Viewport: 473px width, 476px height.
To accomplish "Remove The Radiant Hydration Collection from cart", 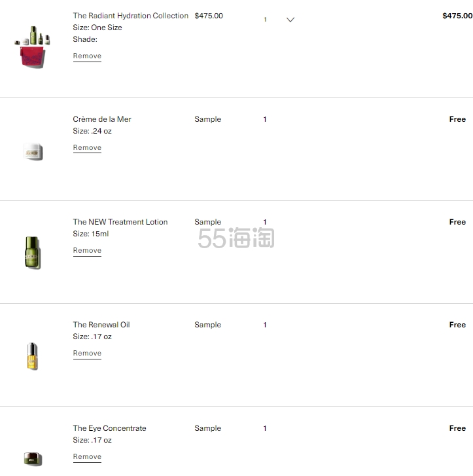I will (x=87, y=56).
